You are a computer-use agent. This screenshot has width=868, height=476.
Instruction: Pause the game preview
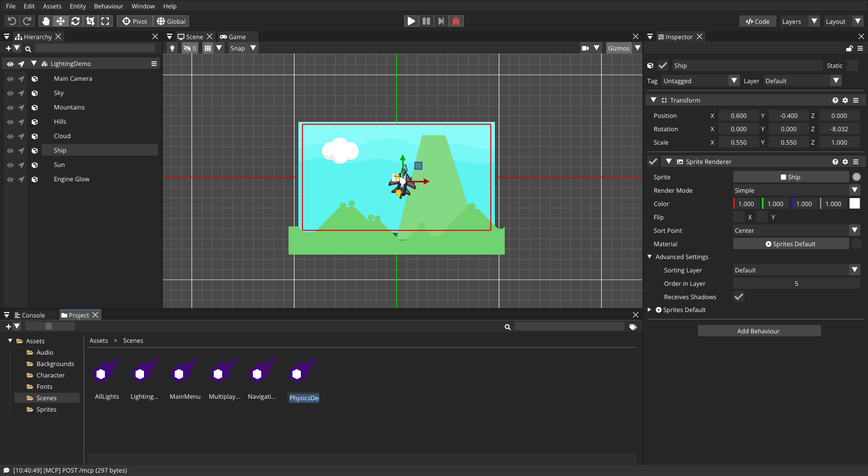pyautogui.click(x=426, y=21)
